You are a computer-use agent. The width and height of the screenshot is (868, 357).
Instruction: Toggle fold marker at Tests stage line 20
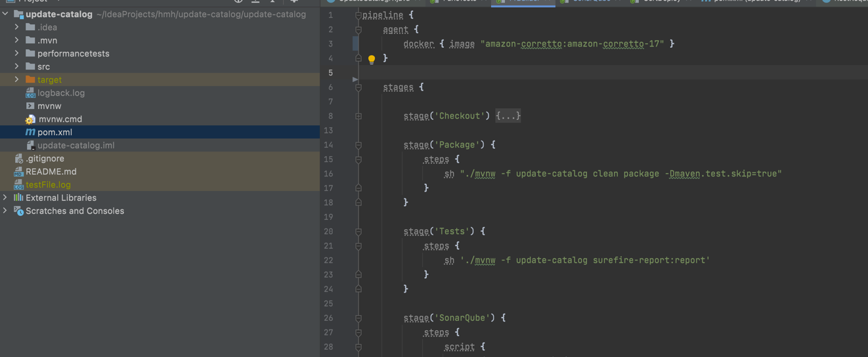coord(358,232)
